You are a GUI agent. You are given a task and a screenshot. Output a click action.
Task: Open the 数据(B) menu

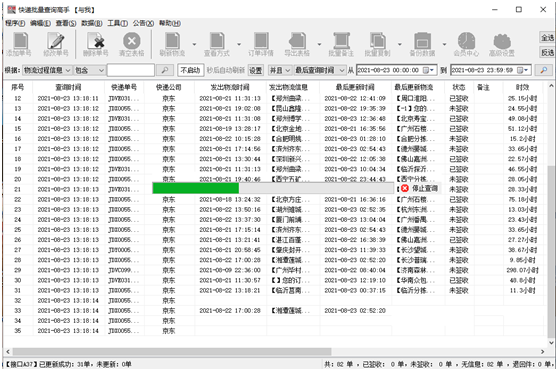(92, 23)
